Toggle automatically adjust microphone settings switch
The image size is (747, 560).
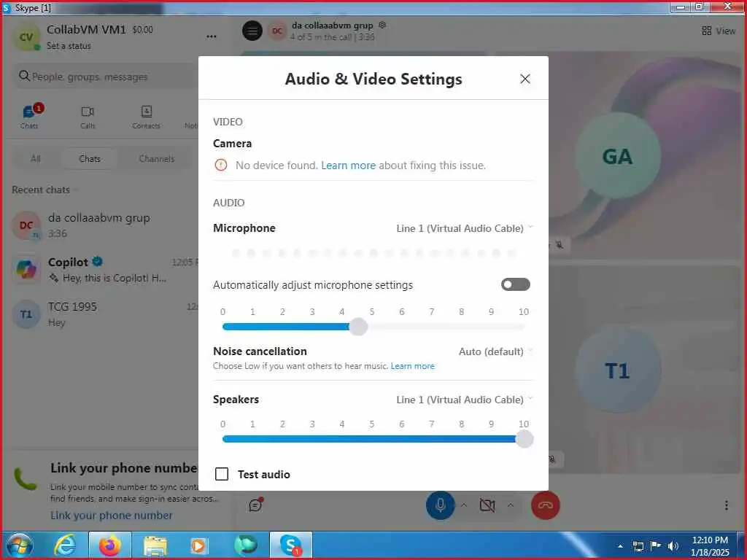[x=516, y=284]
